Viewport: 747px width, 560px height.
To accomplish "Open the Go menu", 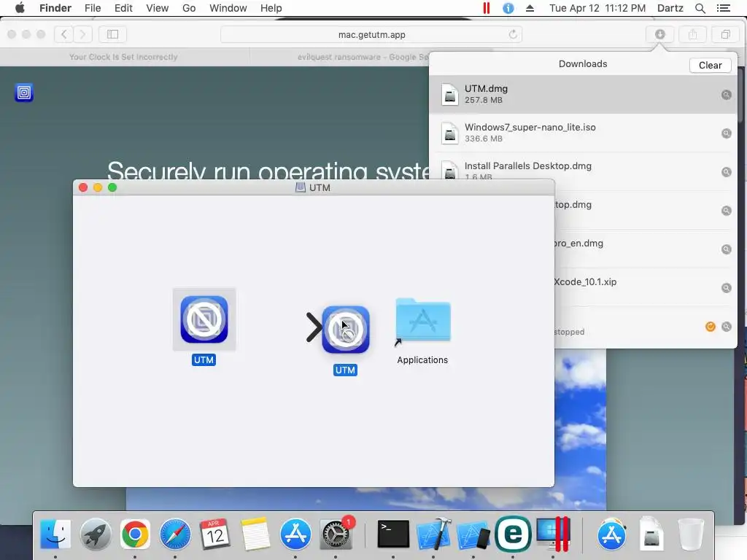I will 189,8.
